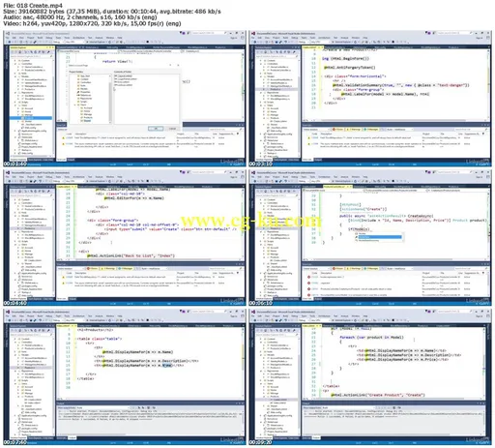Click the "@Html.LabelFor(model => model.Name)" line

click(385, 94)
